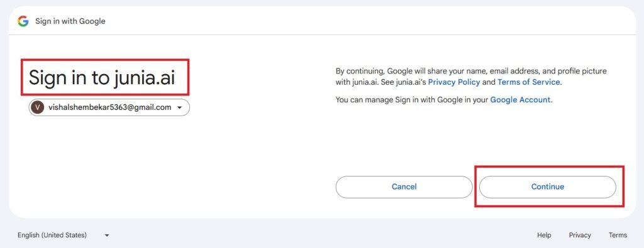Open junia.ai's Terms of Service link
Screen dimensions: 644x248
pyautogui.click(x=528, y=82)
